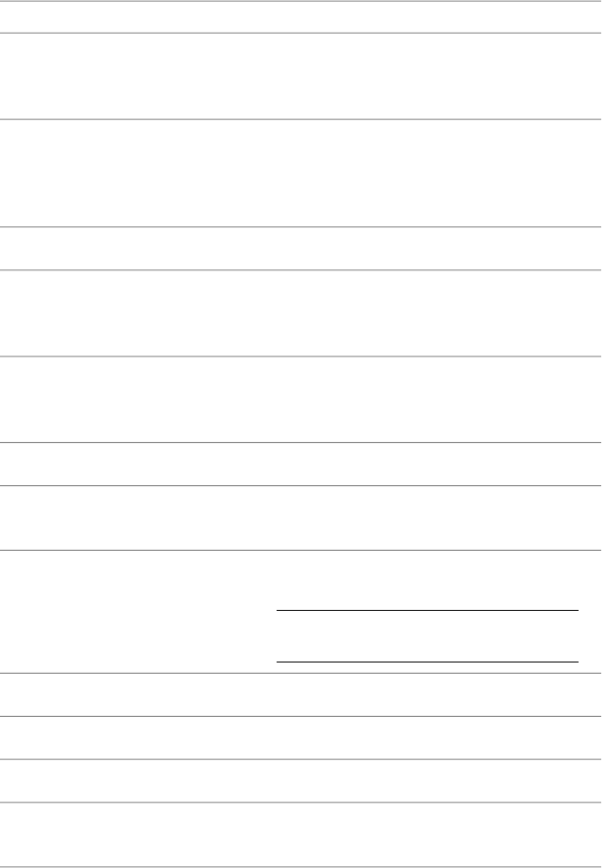
Task: Click the lower black underlined blank field
Action: point(428,662)
